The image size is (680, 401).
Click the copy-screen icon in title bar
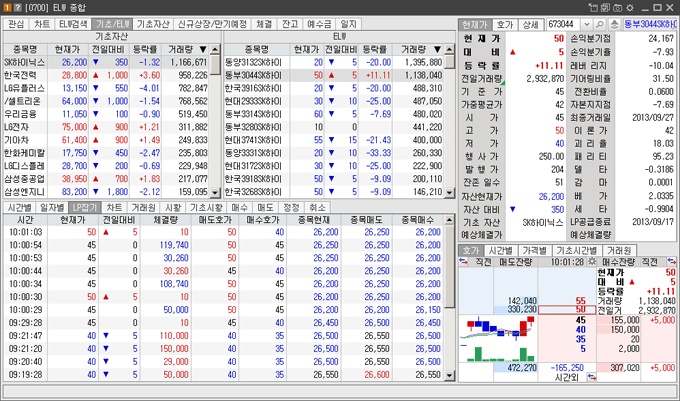(605, 8)
